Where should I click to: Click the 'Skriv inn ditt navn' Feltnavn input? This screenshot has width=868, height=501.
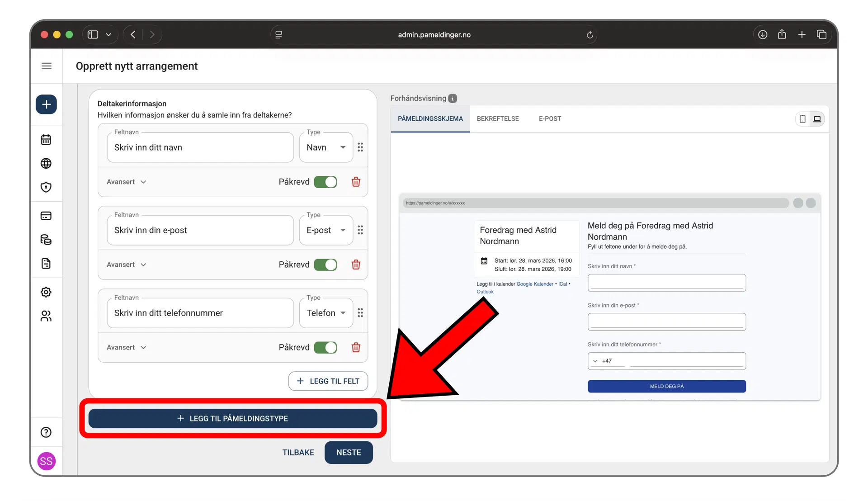[x=200, y=147]
